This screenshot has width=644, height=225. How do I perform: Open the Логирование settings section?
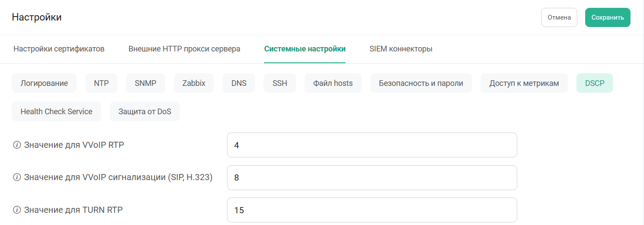click(44, 83)
